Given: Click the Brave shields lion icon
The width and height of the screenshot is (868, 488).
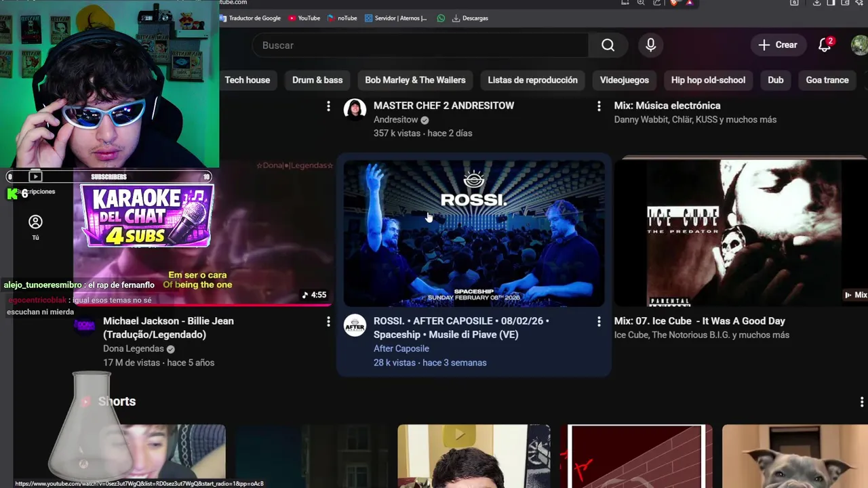Looking at the screenshot, I should pos(673,3).
